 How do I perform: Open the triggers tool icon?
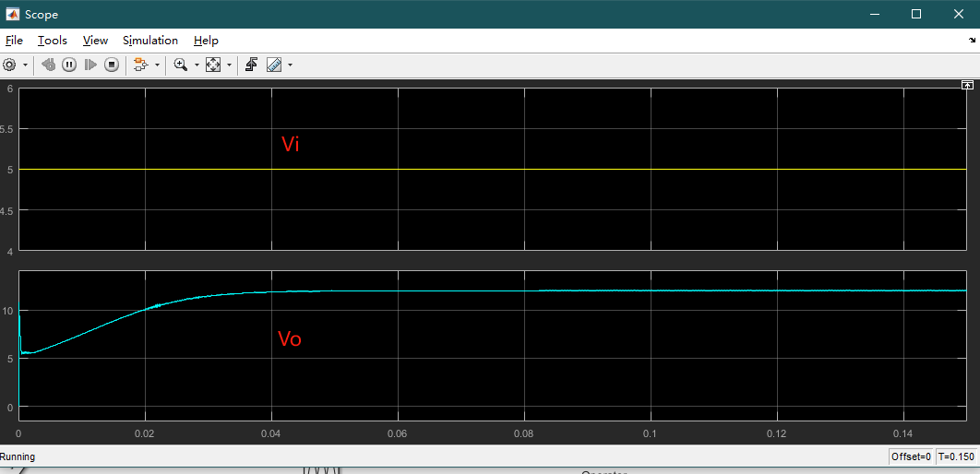coord(251,65)
